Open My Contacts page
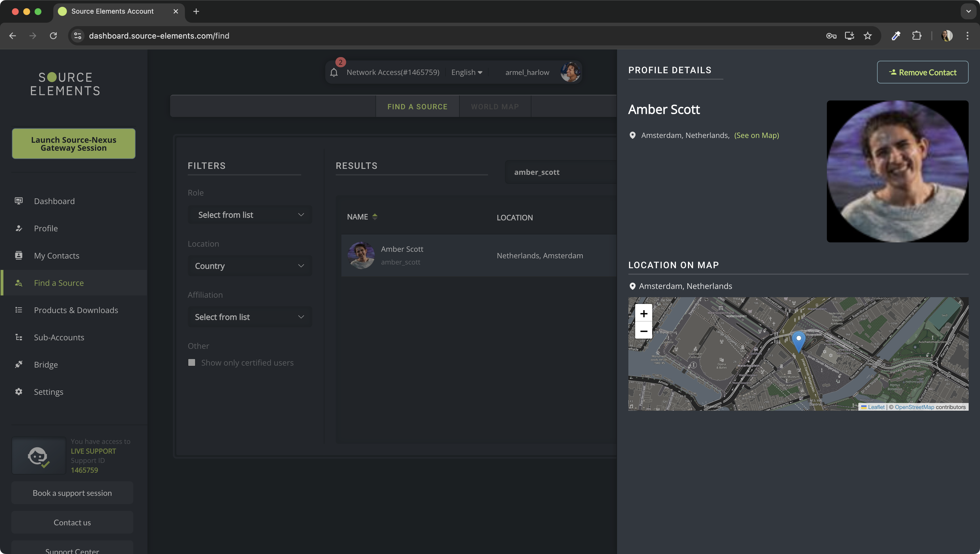 (x=57, y=255)
